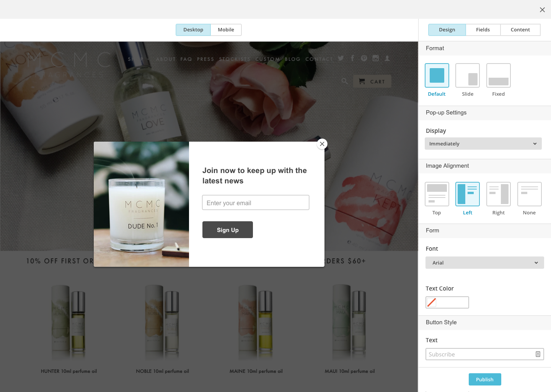Click the ABOUT menu link
551x392 pixels.
pos(166,59)
